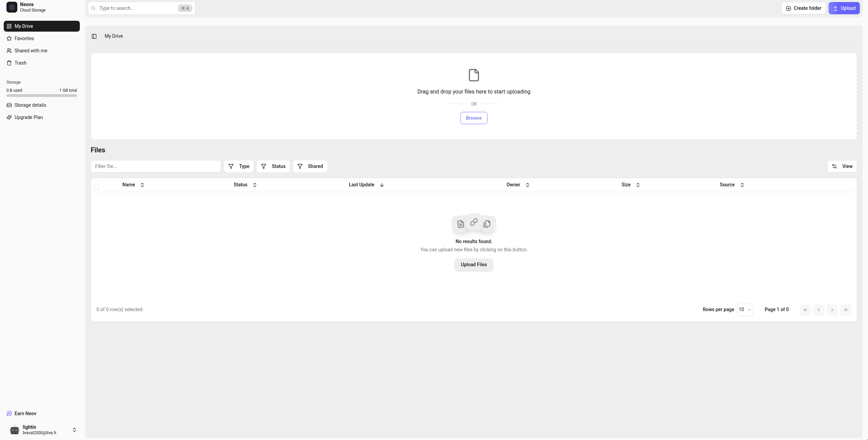Image resolution: width=868 pixels, height=440 pixels.
Task: Click the Neova logo icon
Action: pyautogui.click(x=12, y=7)
